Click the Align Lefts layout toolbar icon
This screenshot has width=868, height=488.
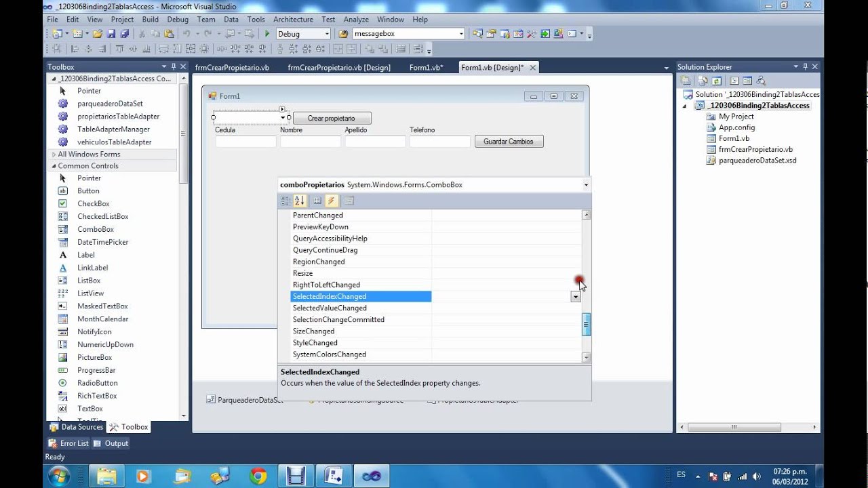click(75, 49)
